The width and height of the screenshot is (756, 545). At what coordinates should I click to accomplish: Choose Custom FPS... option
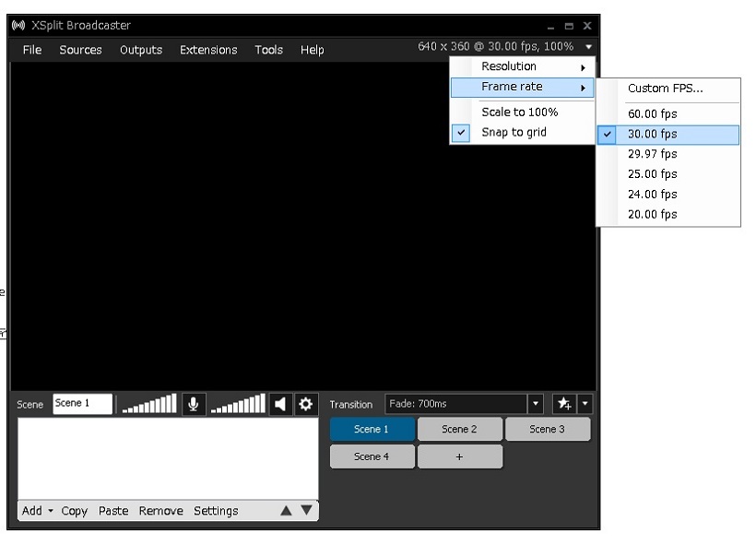[x=668, y=89]
